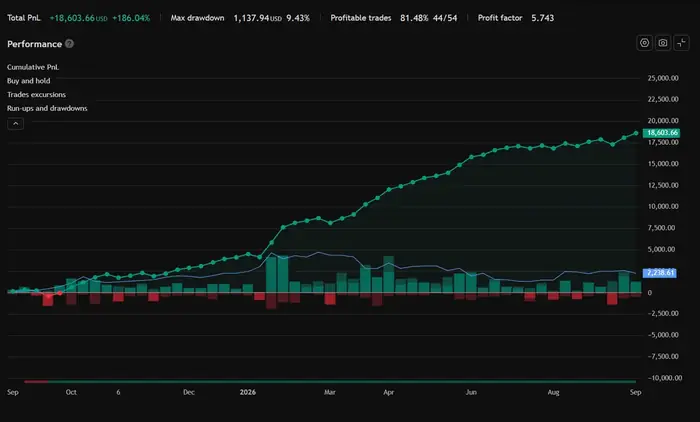
Task: Click the 2,238.61 blue price label
Action: [x=659, y=273]
